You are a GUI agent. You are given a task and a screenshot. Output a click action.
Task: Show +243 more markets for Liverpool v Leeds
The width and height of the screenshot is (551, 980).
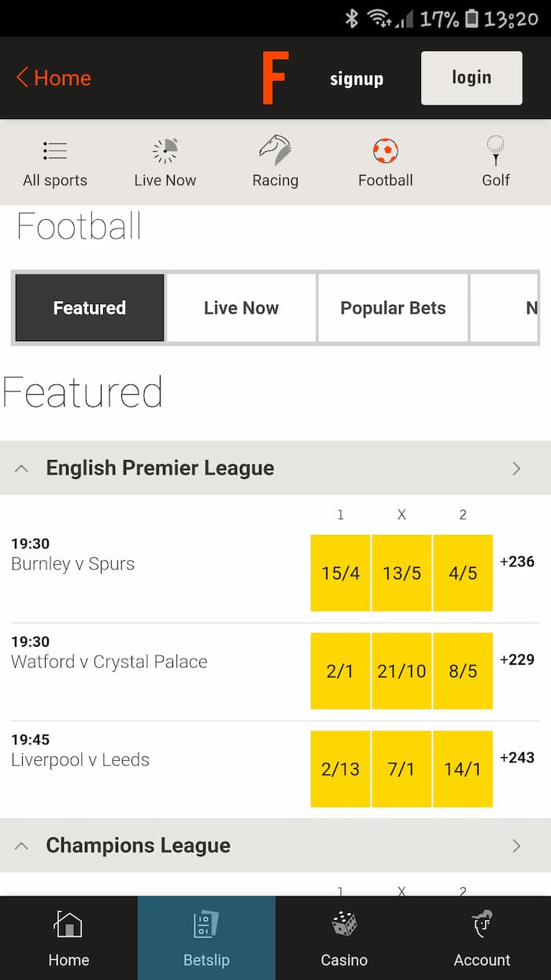(x=517, y=758)
